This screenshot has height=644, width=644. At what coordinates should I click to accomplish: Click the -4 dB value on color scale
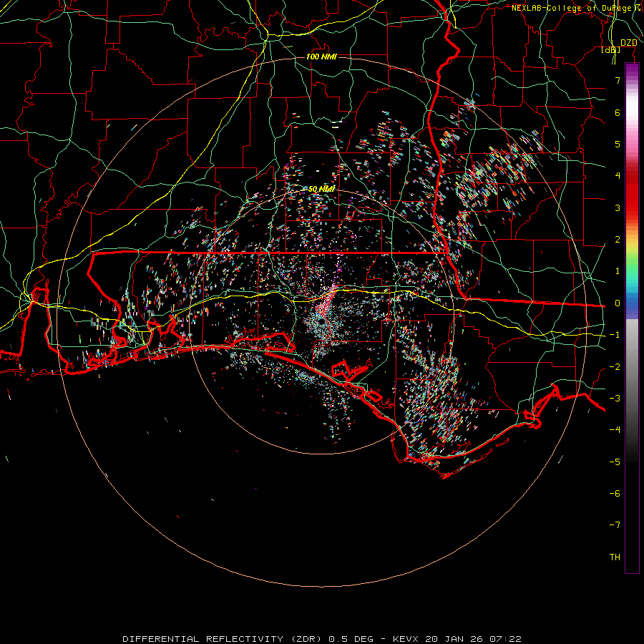(x=615, y=430)
